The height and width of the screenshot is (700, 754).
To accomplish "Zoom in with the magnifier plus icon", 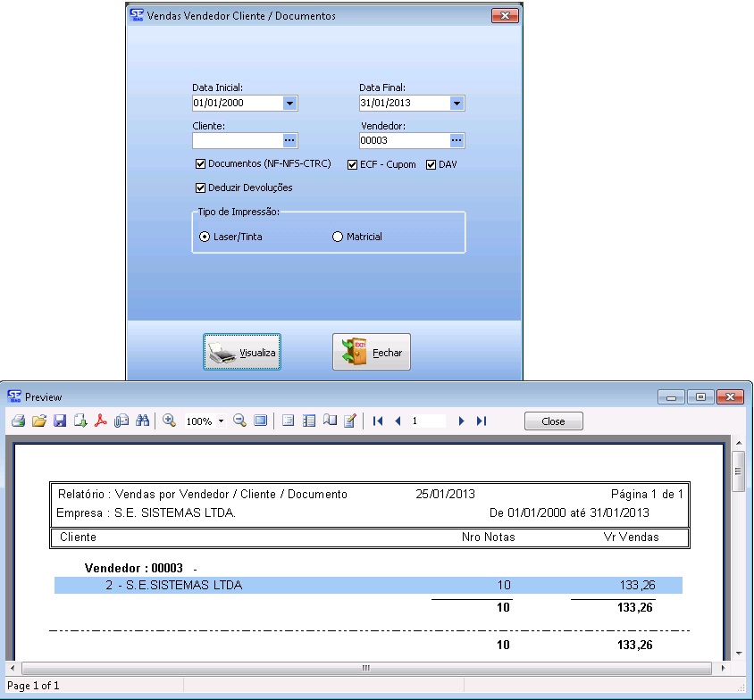I will coord(169,421).
